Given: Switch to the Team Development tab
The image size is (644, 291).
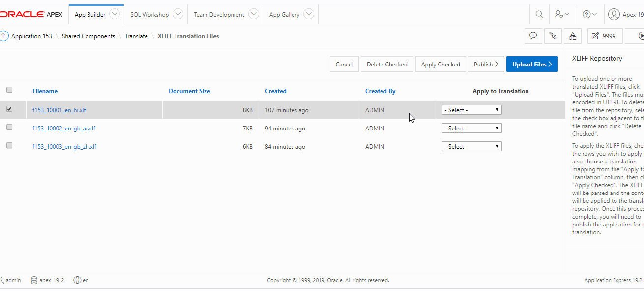Looking at the screenshot, I should coord(219,15).
